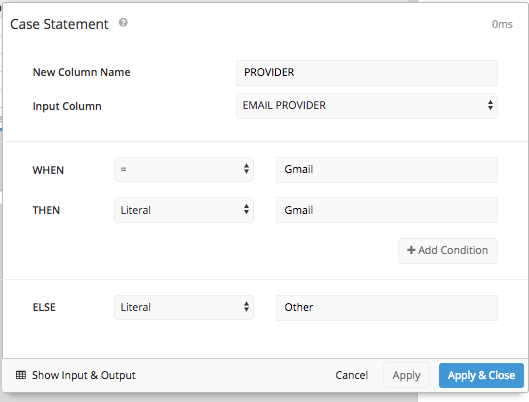The width and height of the screenshot is (529, 402).
Task: Click the help question mark icon
Action: point(123,23)
